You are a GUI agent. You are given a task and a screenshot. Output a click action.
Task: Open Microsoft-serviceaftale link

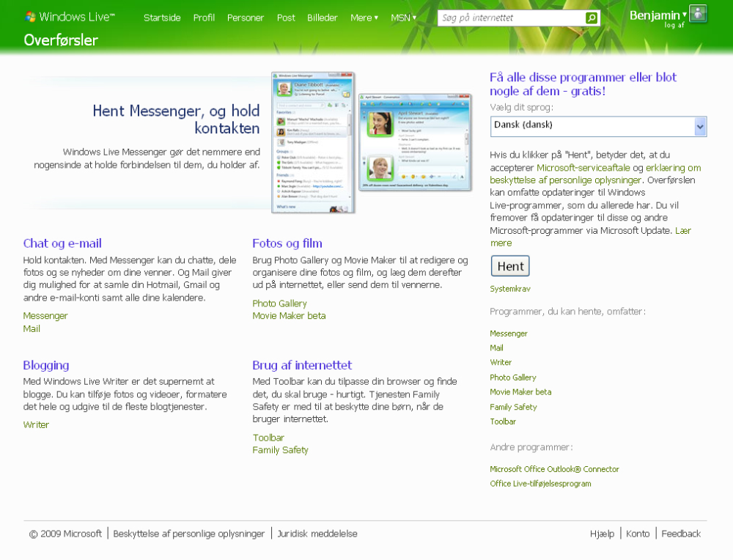tap(583, 167)
